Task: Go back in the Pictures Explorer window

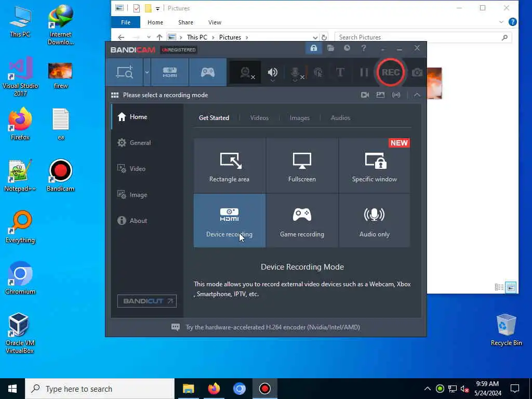Action: click(121, 37)
